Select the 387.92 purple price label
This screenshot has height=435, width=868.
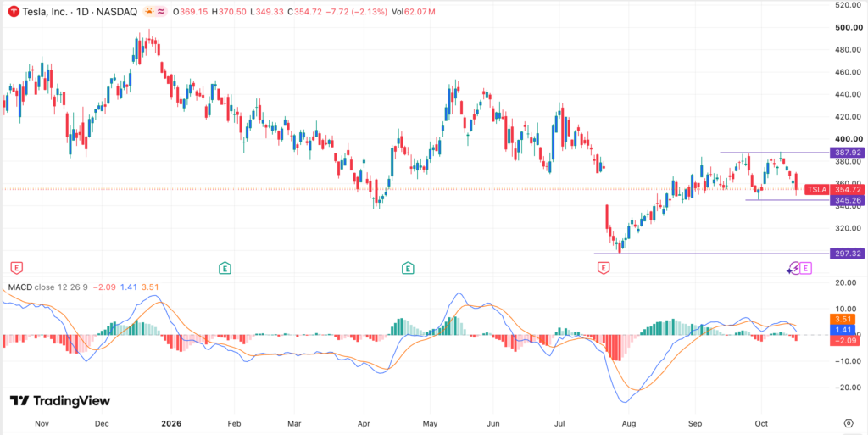tap(847, 152)
